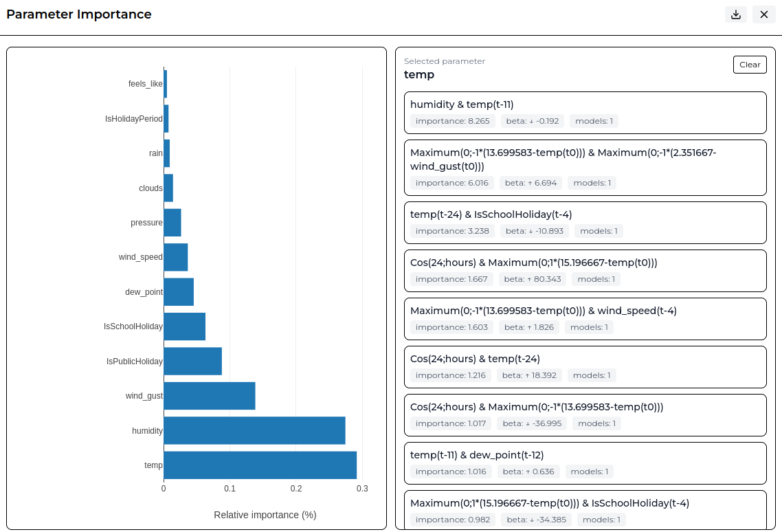Select the temp bar in chart
Screen dimensions: 782x532
point(260,465)
